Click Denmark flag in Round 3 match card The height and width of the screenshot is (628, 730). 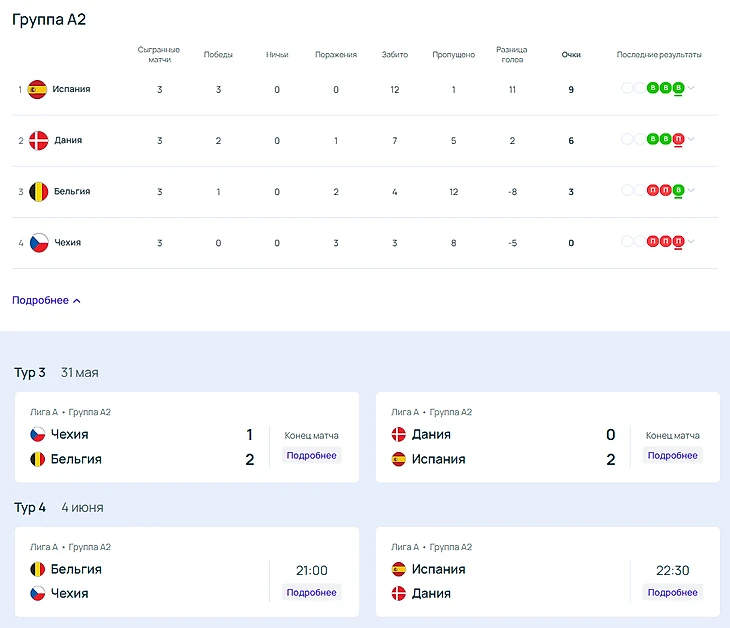pyautogui.click(x=399, y=435)
